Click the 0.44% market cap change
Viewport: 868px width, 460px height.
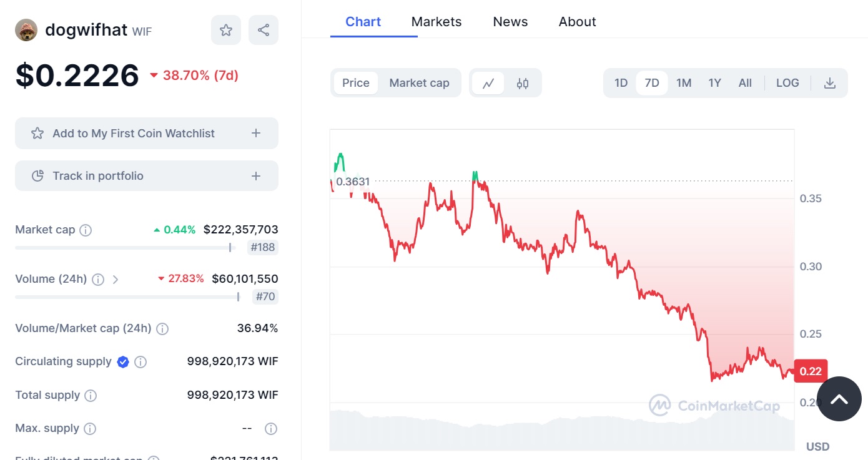pyautogui.click(x=175, y=230)
